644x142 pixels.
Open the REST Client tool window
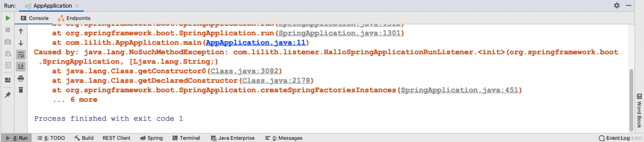116,138
